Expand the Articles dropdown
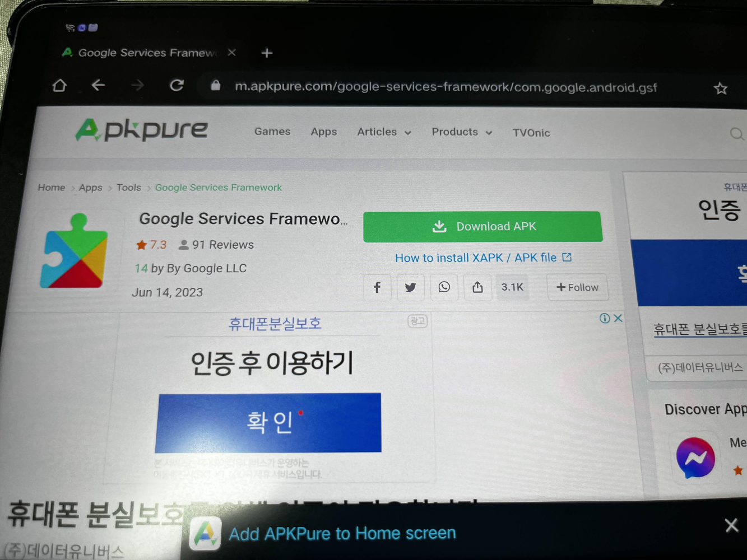Screen dimensions: 747x560 (384, 132)
